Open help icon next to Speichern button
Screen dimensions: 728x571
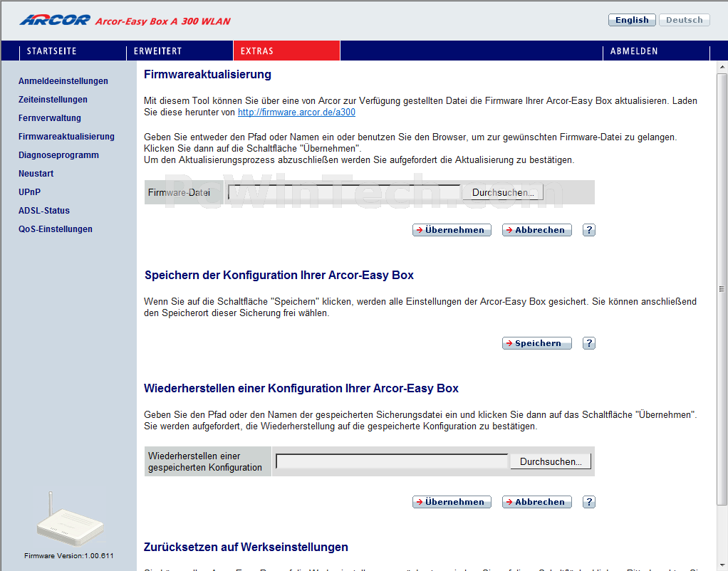click(x=588, y=343)
